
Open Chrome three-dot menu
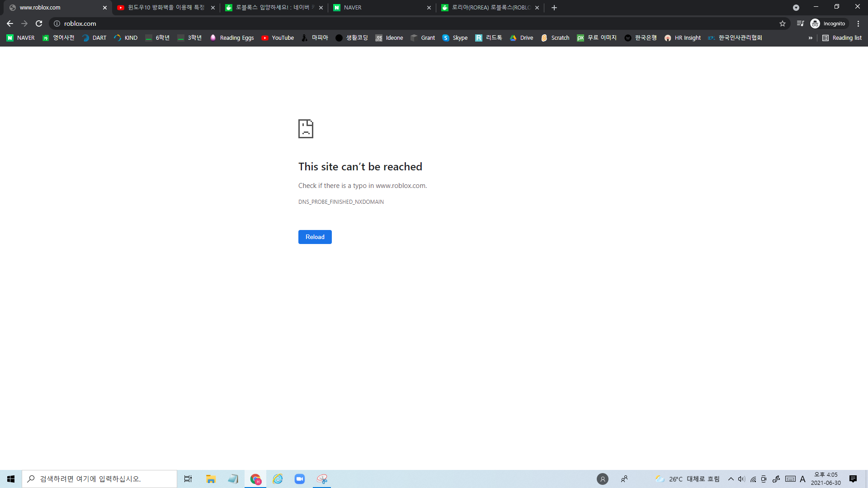[x=858, y=23]
